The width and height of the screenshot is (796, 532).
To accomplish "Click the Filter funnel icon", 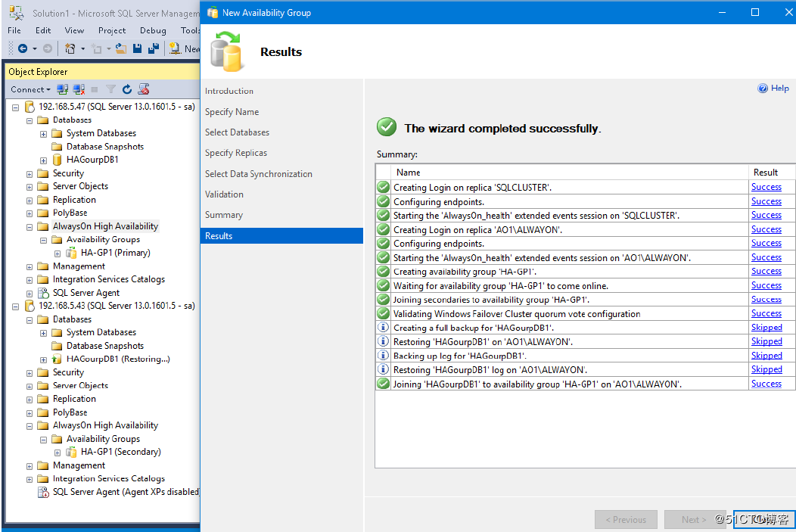I will click(110, 90).
